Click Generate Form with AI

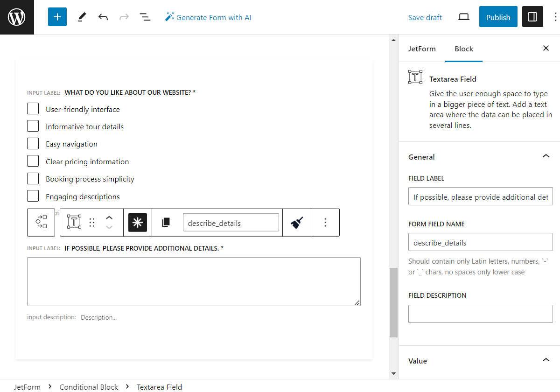click(x=208, y=17)
